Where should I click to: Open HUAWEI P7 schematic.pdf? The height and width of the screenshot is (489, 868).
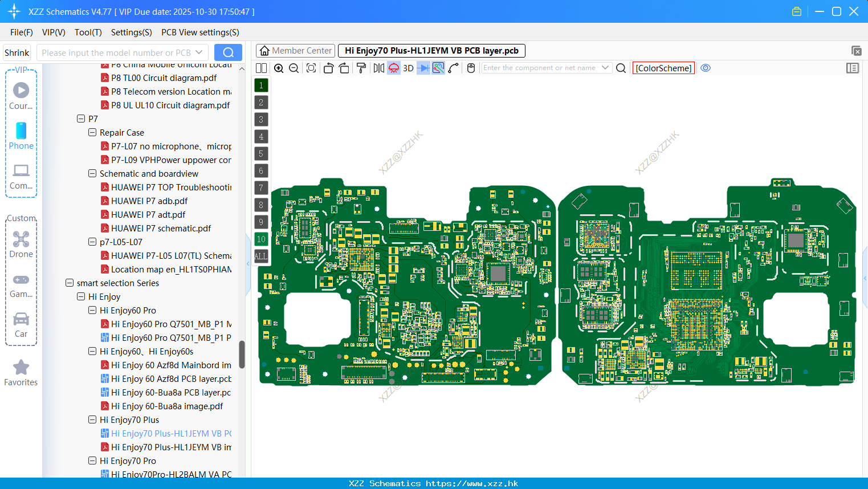(x=161, y=228)
